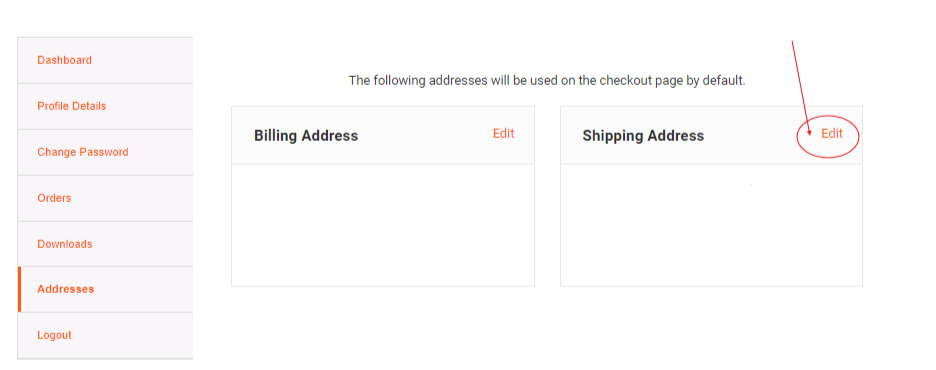Open the Downloads section
Viewport: 936px width, 370px height.
click(105, 244)
